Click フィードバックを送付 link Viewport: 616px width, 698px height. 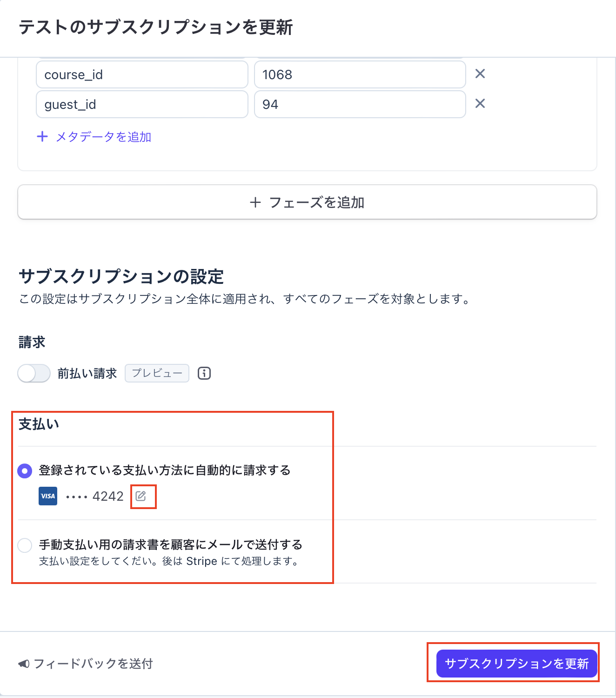pos(93,664)
